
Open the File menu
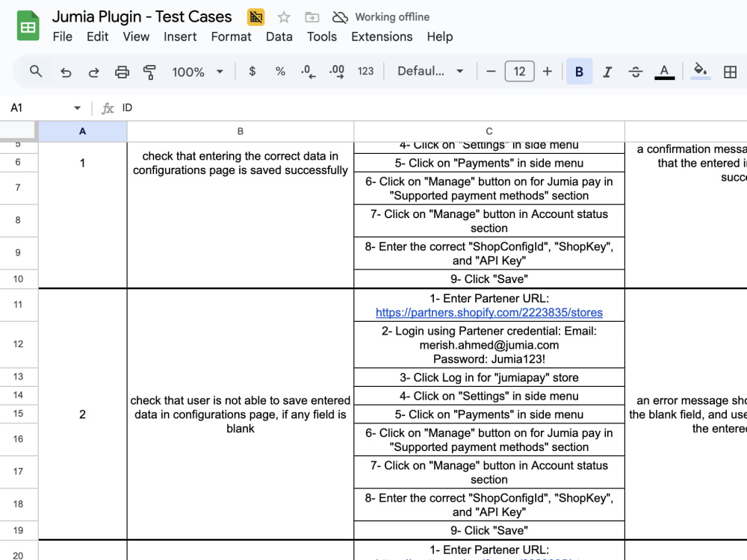[x=63, y=37]
